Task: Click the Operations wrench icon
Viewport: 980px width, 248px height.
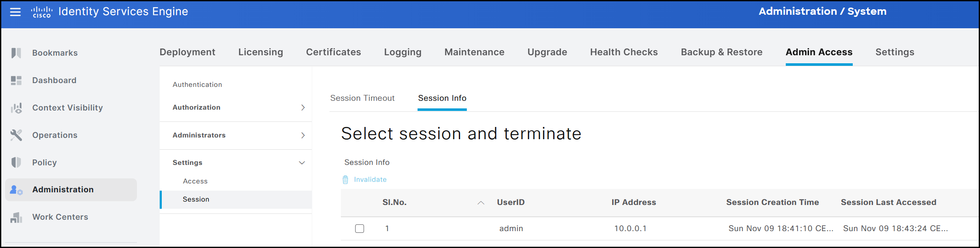Action: [x=16, y=135]
